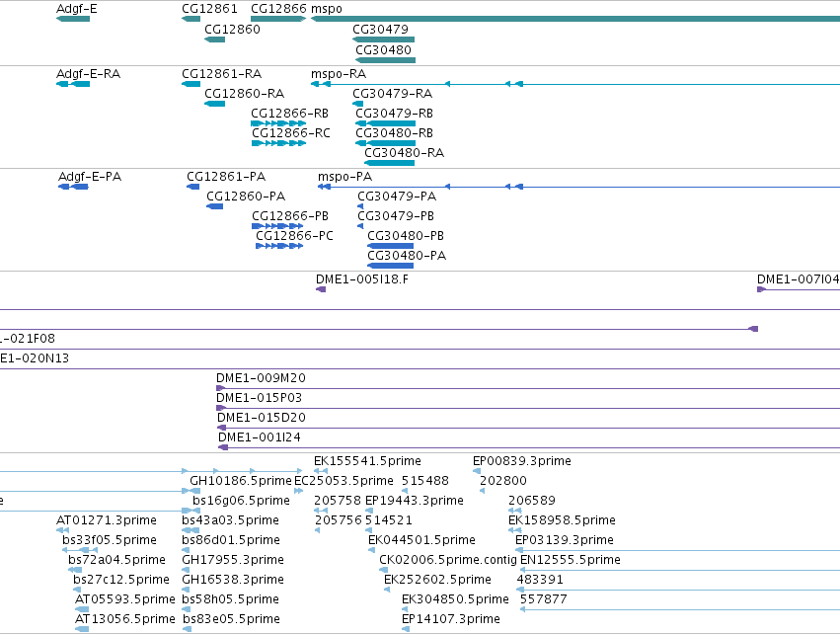Click the EP19443.3prime EST label
This screenshot has height=634, width=840.
(x=415, y=501)
